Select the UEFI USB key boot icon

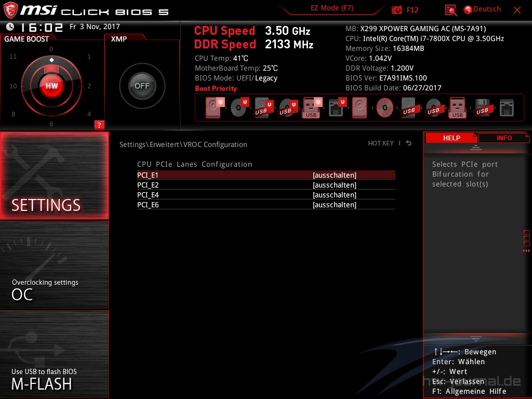312,108
